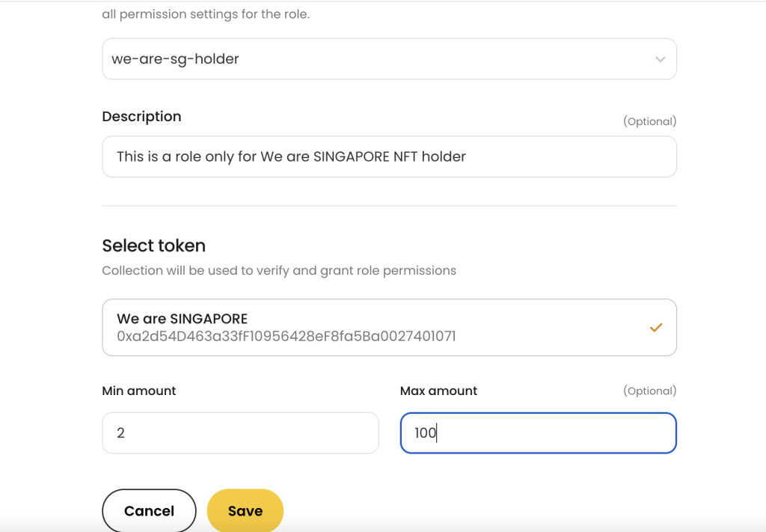
Task: Click the role name input showing we-are-sg-holder
Action: click(x=389, y=58)
